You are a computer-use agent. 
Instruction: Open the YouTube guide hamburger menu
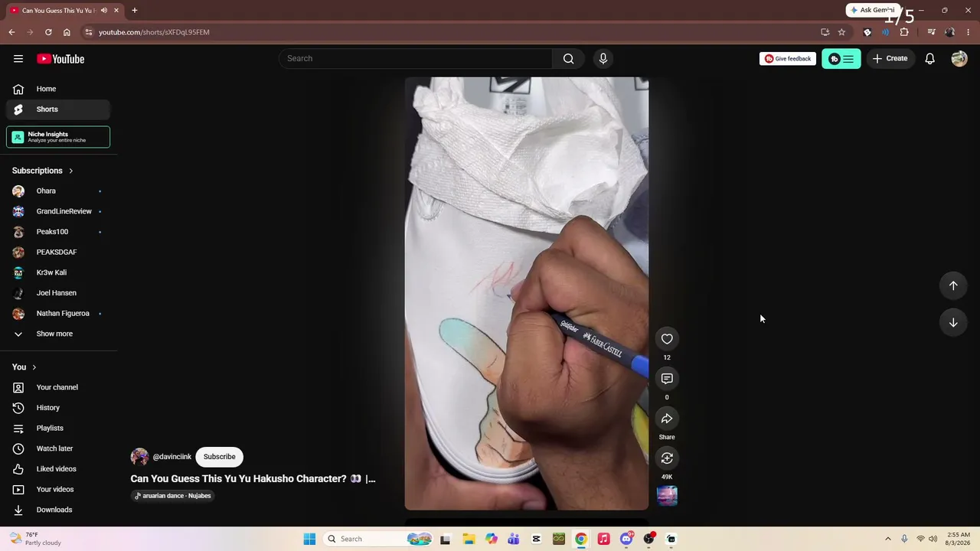coord(18,59)
